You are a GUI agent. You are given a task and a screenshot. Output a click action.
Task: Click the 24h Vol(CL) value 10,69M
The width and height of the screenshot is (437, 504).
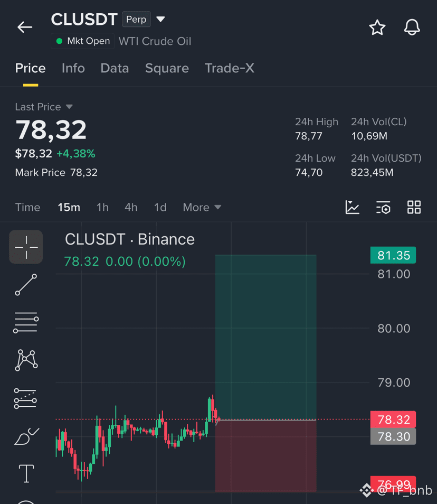pyautogui.click(x=369, y=136)
